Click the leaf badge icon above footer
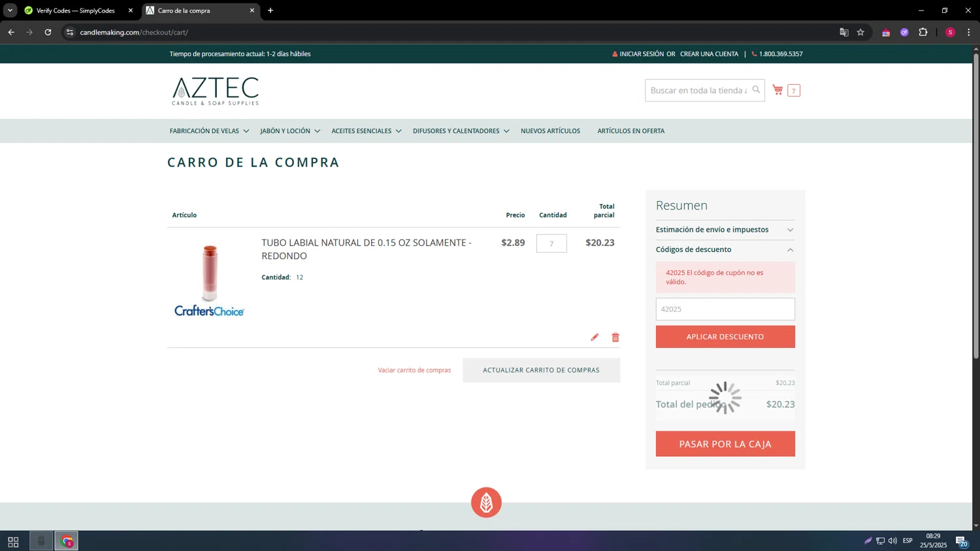 pos(486,503)
